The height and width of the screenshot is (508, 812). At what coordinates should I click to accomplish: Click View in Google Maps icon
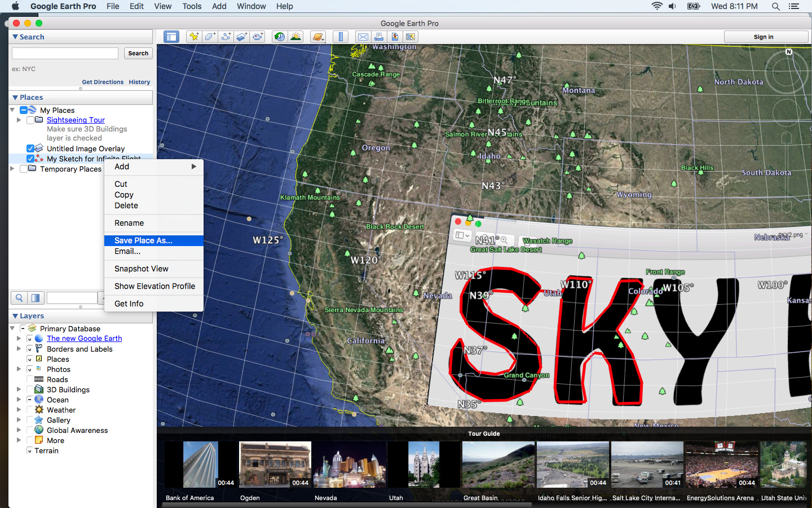click(x=411, y=37)
